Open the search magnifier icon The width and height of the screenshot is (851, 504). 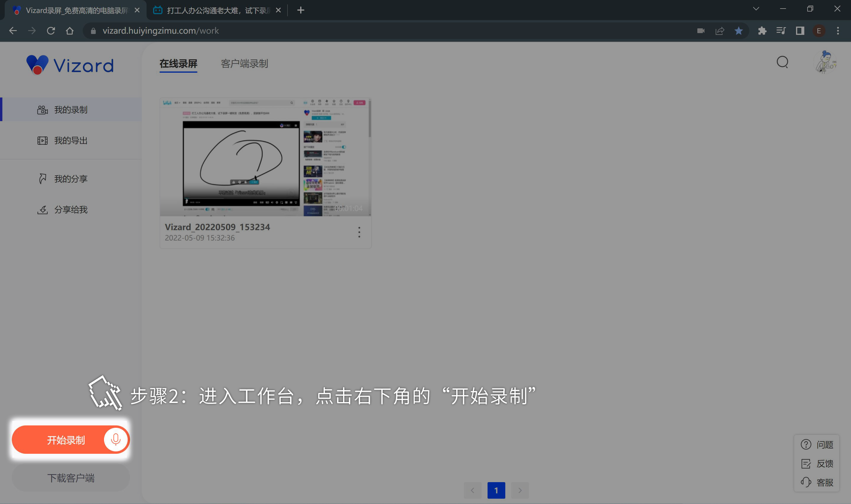pos(782,62)
